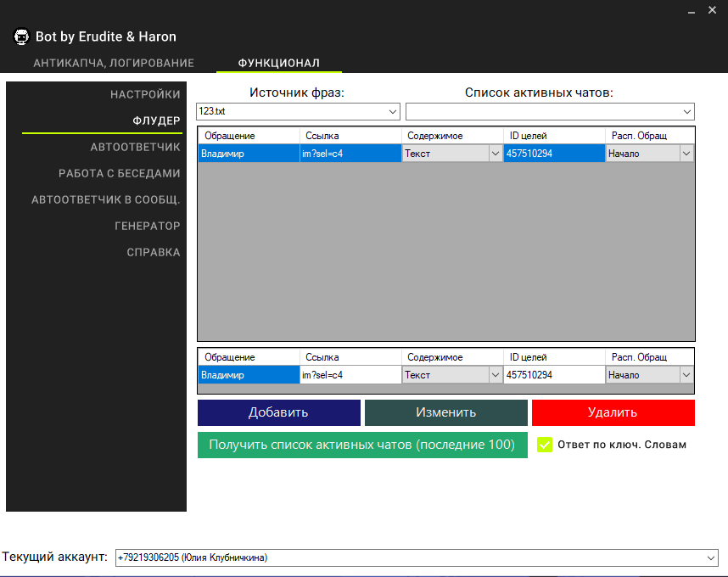The image size is (728, 577).
Task: Click Содержимое column header in lower table
Action: click(x=453, y=357)
